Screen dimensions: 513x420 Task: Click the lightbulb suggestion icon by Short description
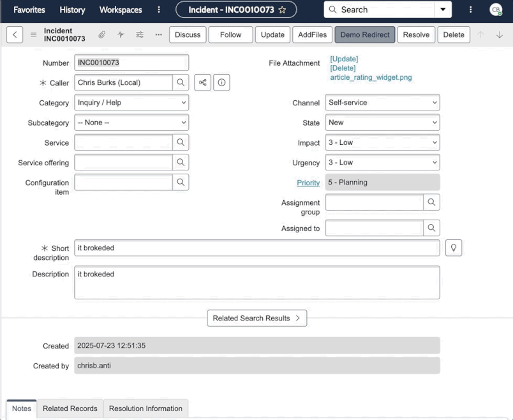[454, 248]
